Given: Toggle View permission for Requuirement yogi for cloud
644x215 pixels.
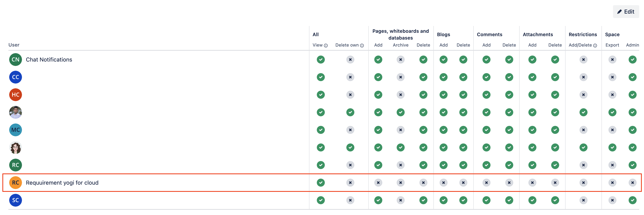Looking at the screenshot, I should click(321, 182).
